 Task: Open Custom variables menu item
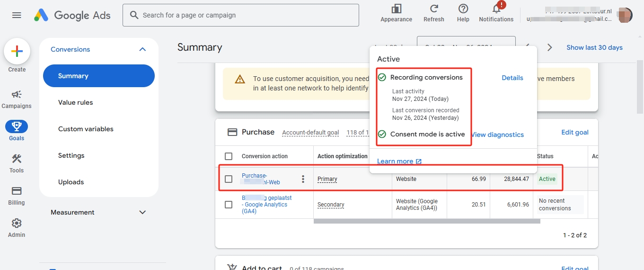pyautogui.click(x=86, y=129)
